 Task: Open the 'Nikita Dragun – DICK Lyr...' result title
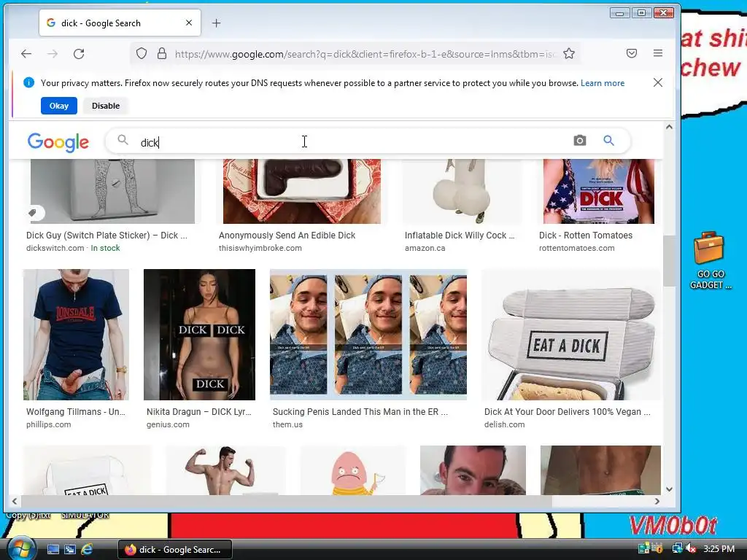(198, 412)
